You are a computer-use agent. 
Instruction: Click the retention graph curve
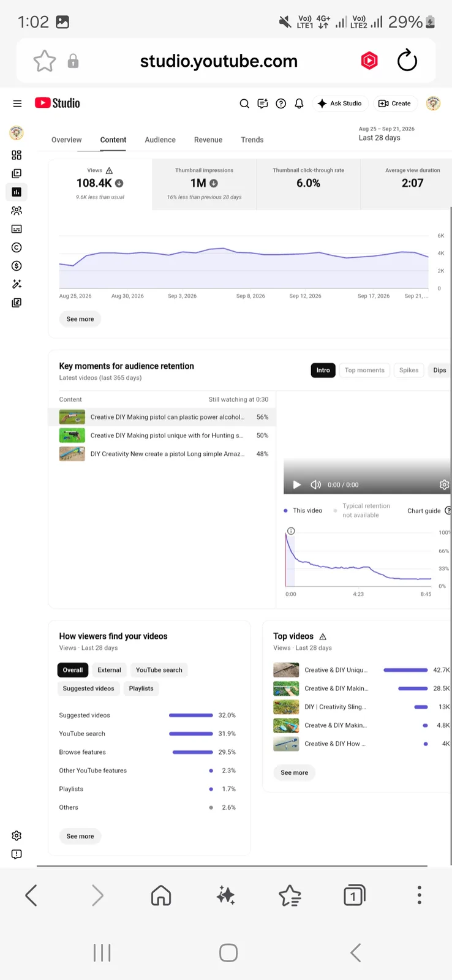358,560
